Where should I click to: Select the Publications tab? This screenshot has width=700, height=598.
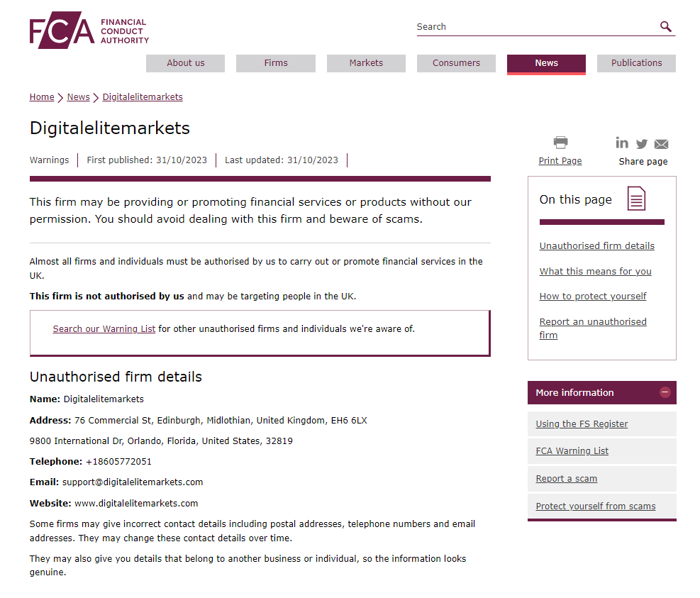click(x=636, y=63)
